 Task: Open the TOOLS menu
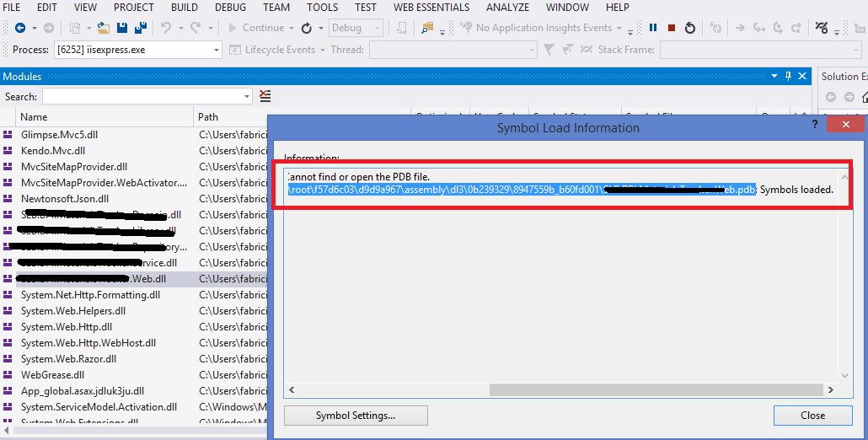click(322, 8)
